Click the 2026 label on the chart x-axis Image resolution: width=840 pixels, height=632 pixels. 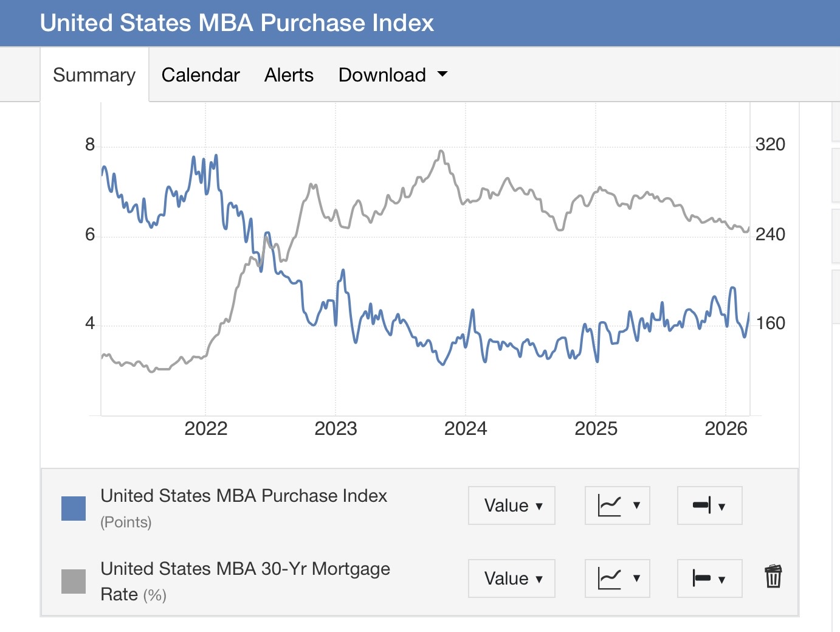[x=726, y=429]
